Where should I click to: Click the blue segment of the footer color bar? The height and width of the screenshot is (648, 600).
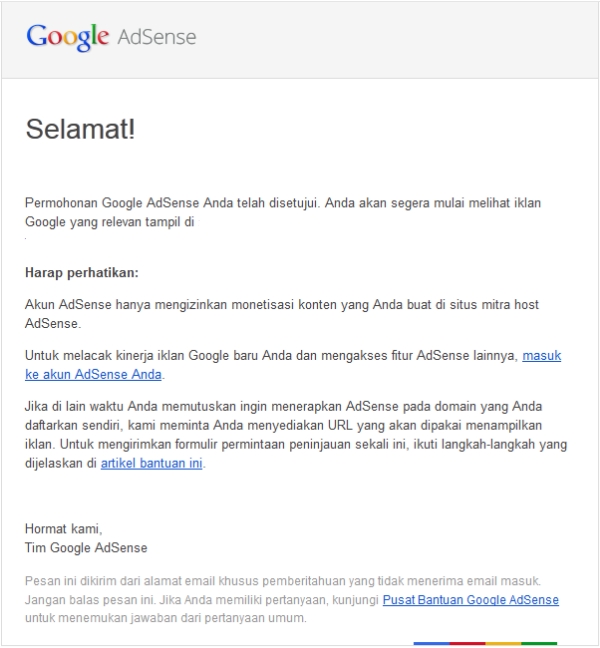point(431,643)
